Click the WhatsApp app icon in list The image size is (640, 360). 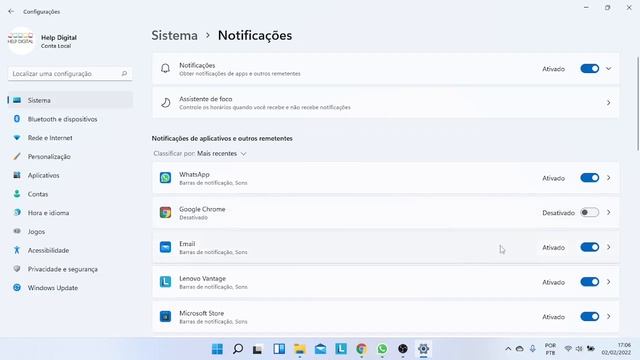pos(165,178)
